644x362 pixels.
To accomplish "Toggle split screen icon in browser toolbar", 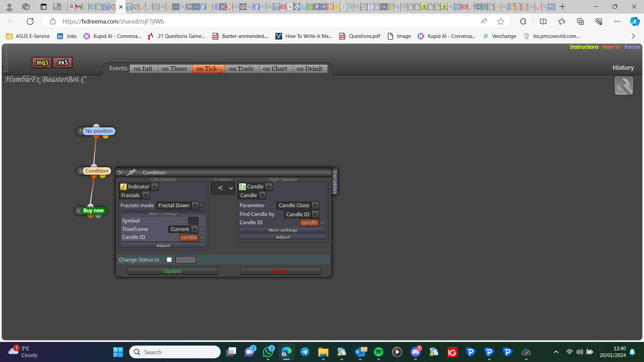I will click(543, 21).
